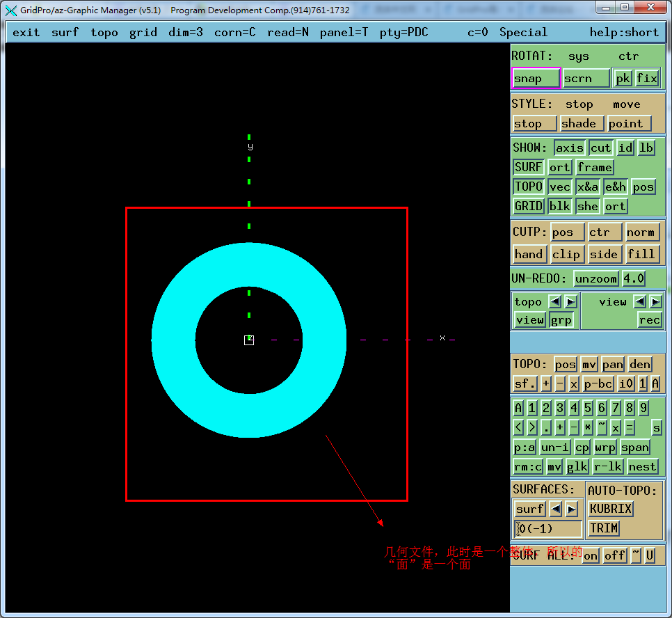Open the surf menu
This screenshot has height=618, width=672.
65,33
